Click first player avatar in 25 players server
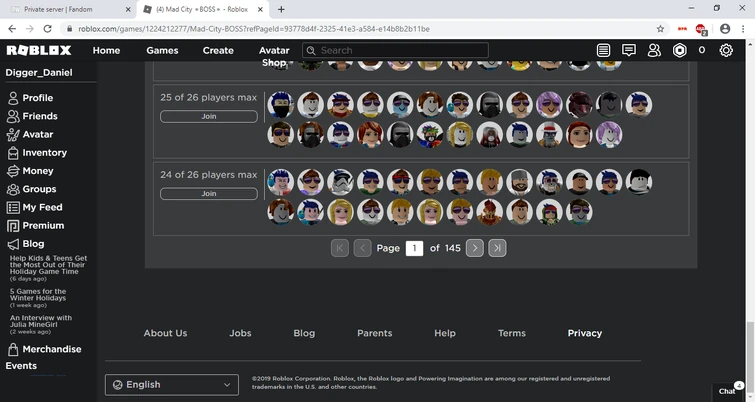Viewport: 755px width, 402px height. [x=281, y=105]
